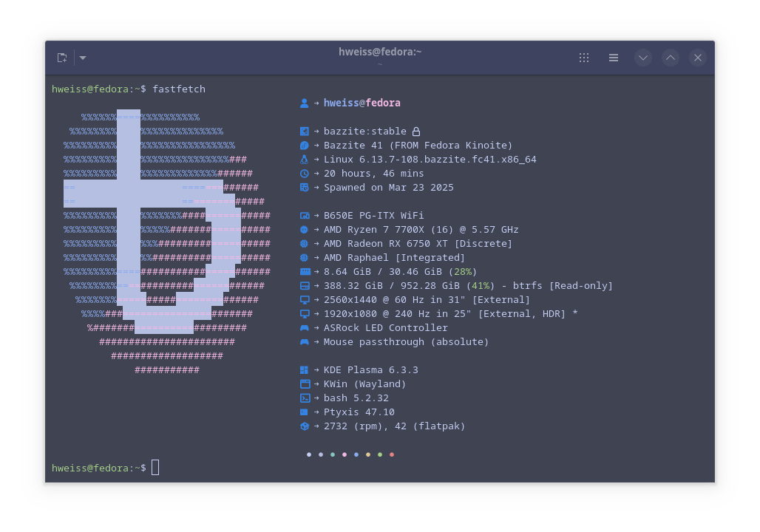This screenshot has height=532, width=760.
Task: Click 'KDE Plasma 6.3.3' text
Action: click(x=371, y=370)
